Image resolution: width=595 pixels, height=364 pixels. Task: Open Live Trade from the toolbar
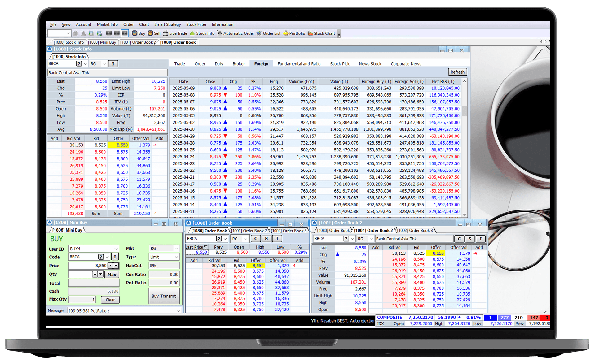(165, 33)
